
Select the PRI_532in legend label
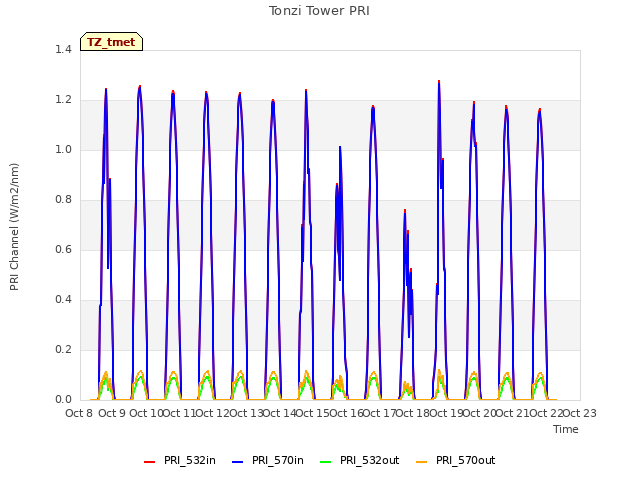190,460
